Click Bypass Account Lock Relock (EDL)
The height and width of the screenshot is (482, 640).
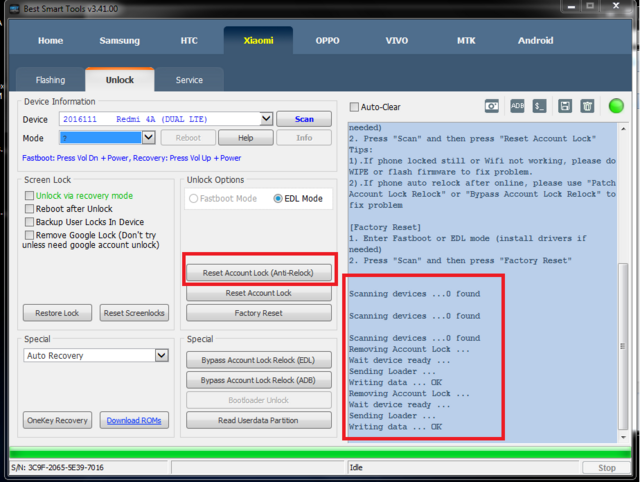pos(259,360)
